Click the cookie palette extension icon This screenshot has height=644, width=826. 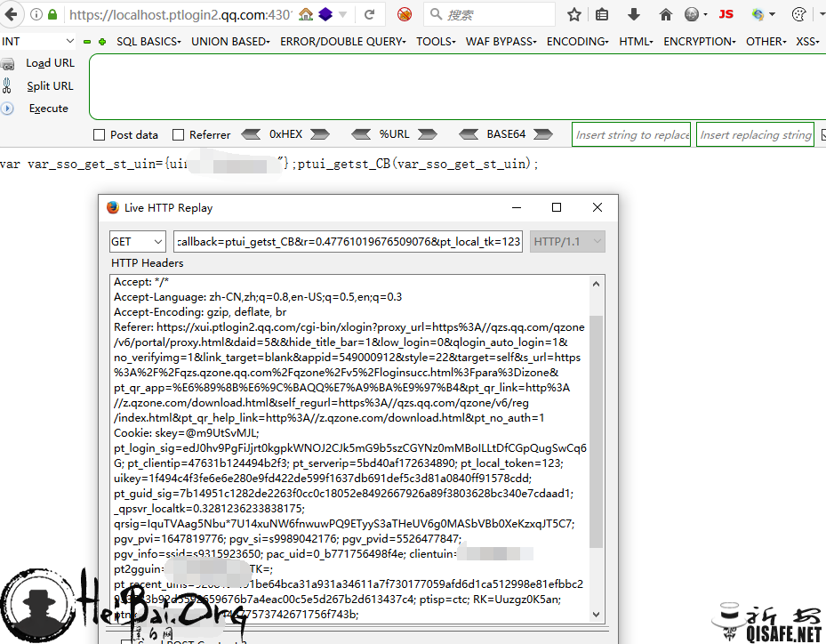coord(799,14)
